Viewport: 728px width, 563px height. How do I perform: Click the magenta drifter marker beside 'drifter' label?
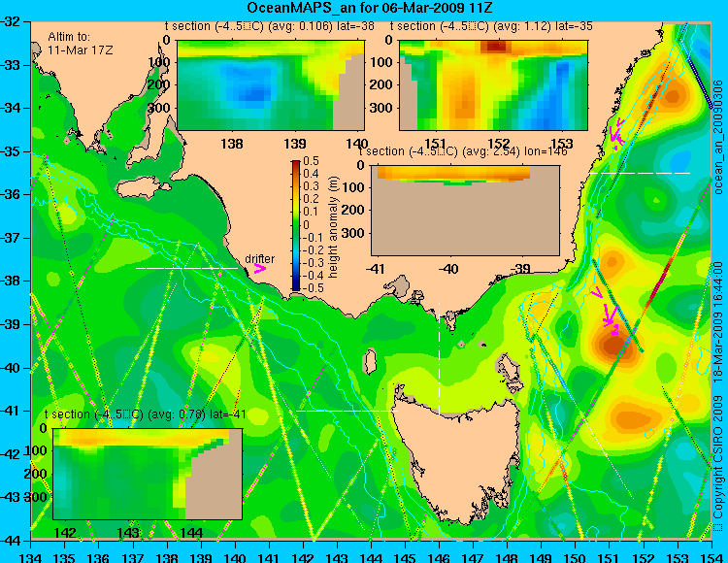tap(259, 269)
